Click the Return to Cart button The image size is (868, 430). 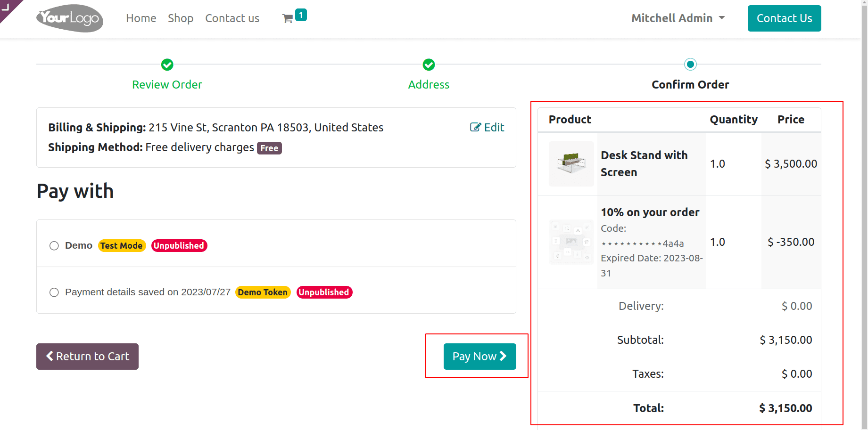(x=87, y=357)
